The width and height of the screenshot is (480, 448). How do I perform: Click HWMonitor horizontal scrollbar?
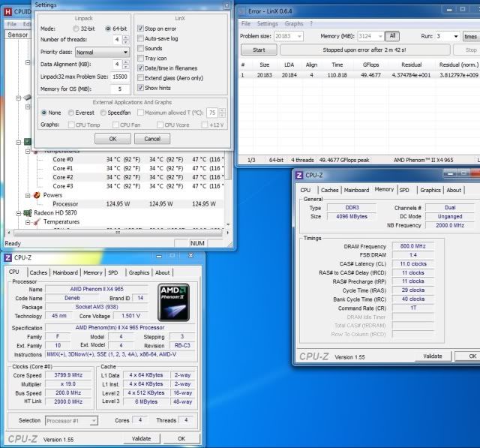pyautogui.click(x=118, y=233)
